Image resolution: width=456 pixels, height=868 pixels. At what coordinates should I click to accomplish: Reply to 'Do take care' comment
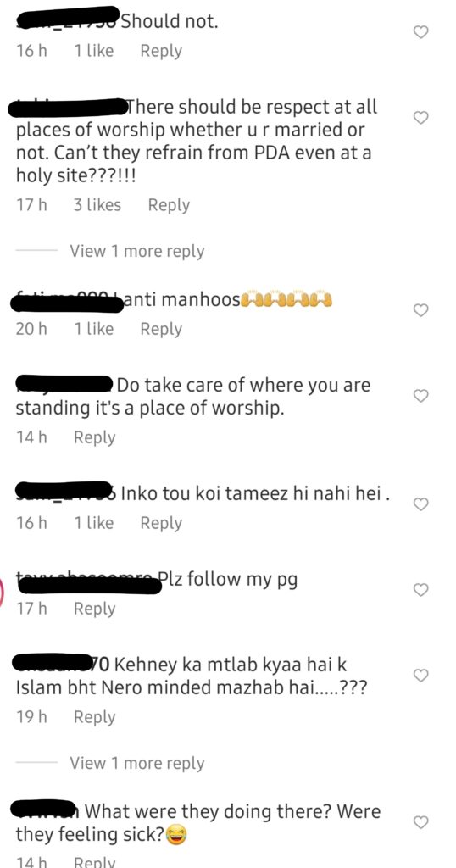pyautogui.click(x=95, y=437)
